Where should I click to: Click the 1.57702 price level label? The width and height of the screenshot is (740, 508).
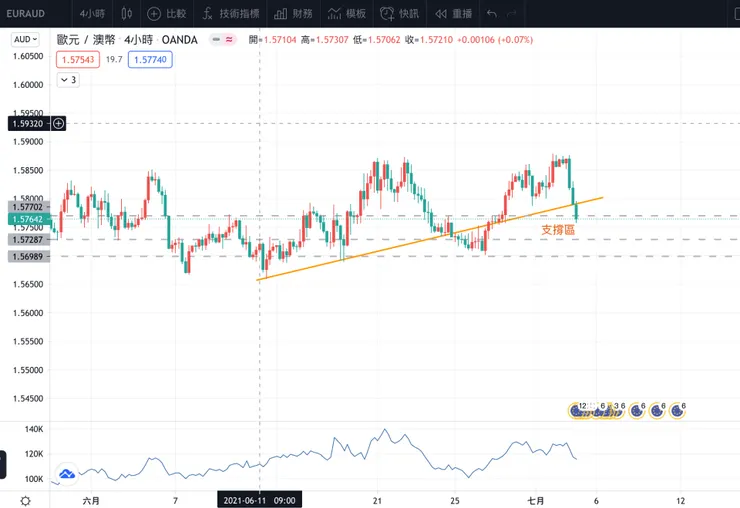pyautogui.click(x=28, y=207)
